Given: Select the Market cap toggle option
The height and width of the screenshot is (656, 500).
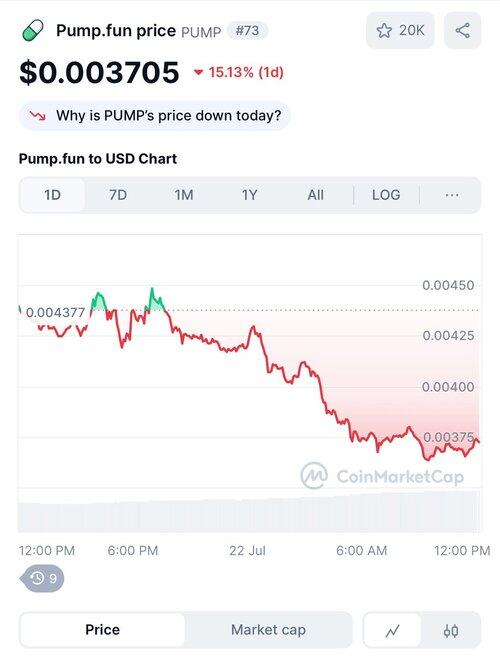Looking at the screenshot, I should tap(268, 630).
